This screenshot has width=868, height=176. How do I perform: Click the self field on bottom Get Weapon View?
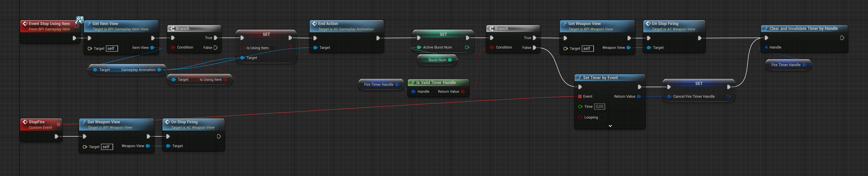107,147
